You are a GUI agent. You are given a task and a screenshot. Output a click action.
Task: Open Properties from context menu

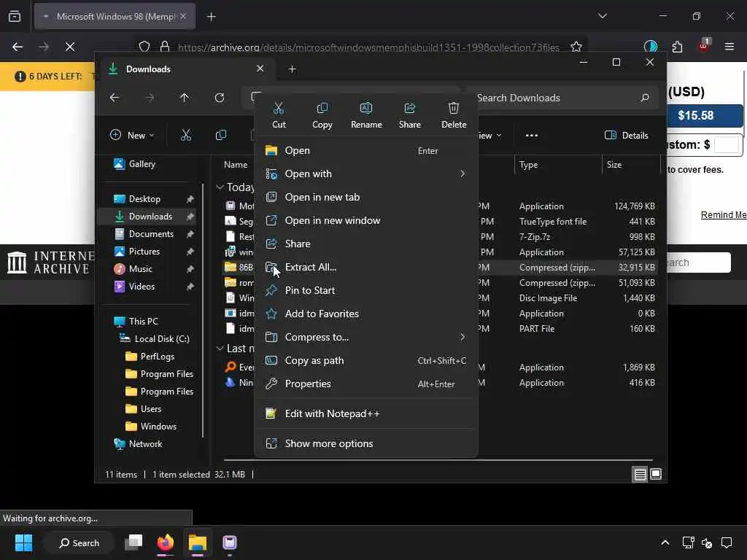tap(366, 384)
